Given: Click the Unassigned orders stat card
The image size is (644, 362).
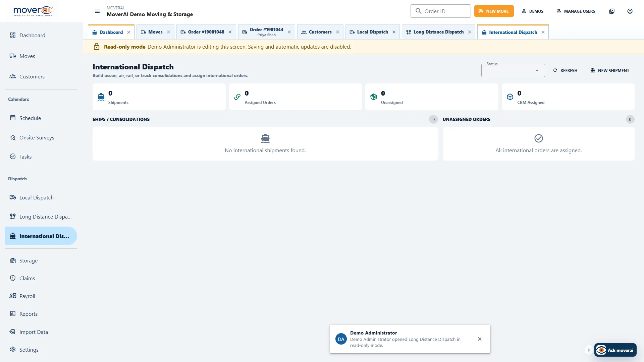Looking at the screenshot, I should click(432, 97).
